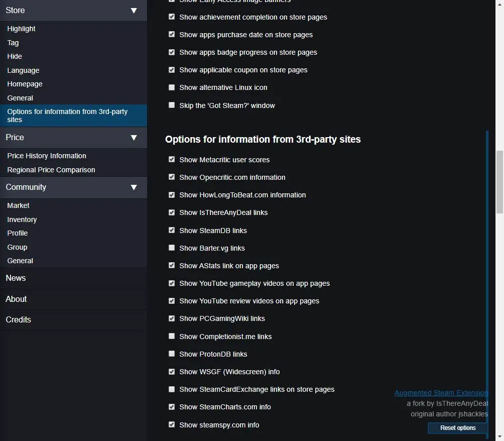Collapse the Community section arrow
The height and width of the screenshot is (441, 504).
[x=134, y=187]
